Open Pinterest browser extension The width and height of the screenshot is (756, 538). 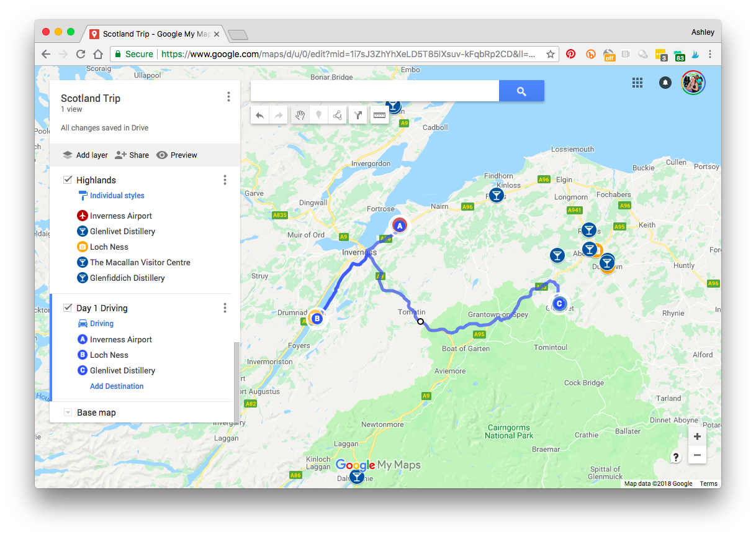(x=570, y=54)
